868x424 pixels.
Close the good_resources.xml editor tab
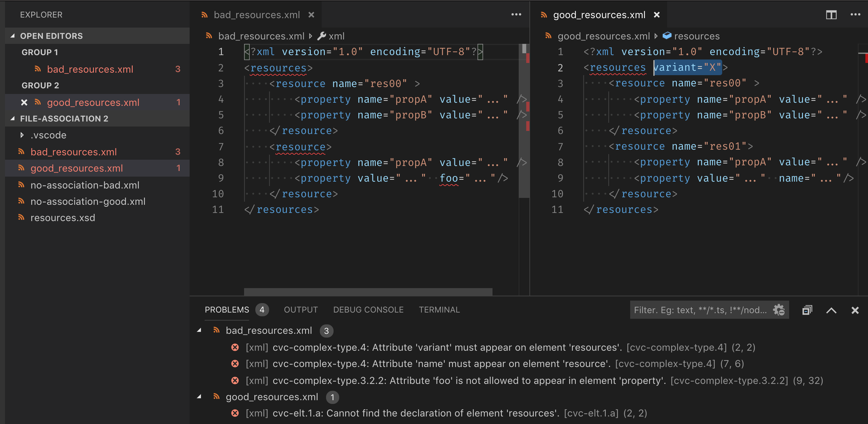[x=657, y=14]
